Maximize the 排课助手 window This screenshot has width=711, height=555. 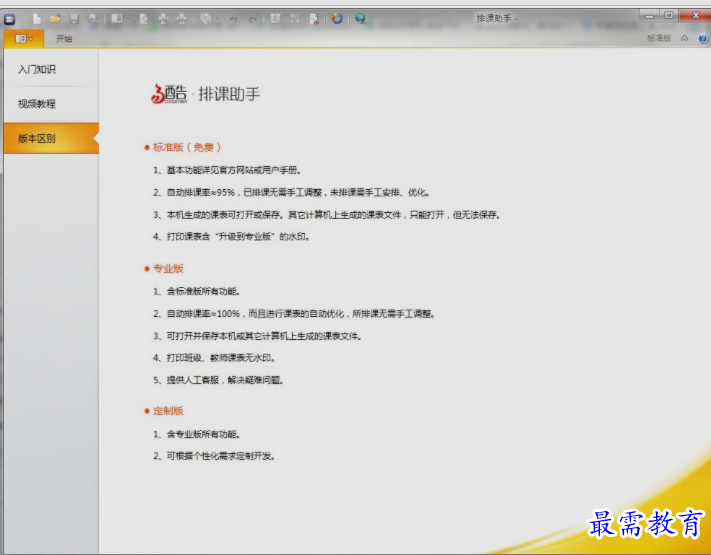[x=669, y=16]
